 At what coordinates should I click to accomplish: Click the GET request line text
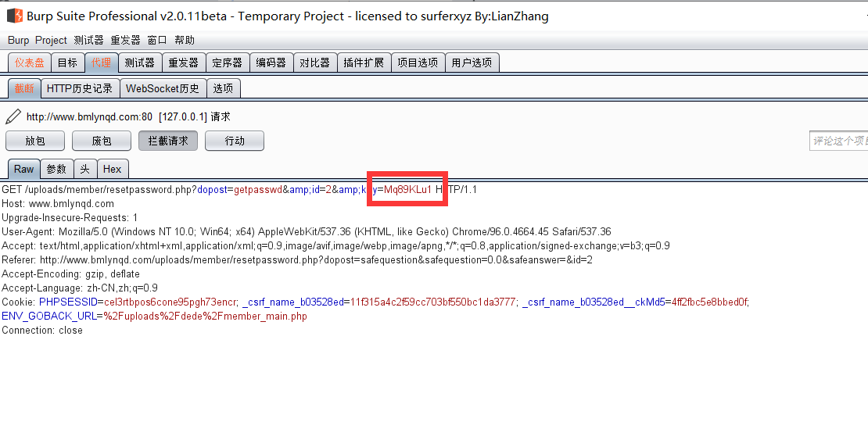tap(239, 190)
